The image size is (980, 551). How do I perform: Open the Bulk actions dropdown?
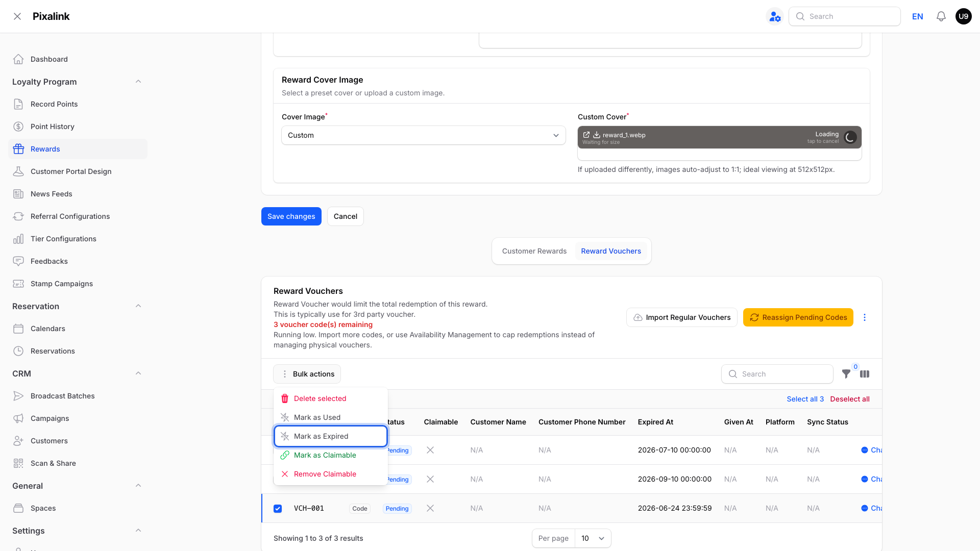tap(307, 374)
